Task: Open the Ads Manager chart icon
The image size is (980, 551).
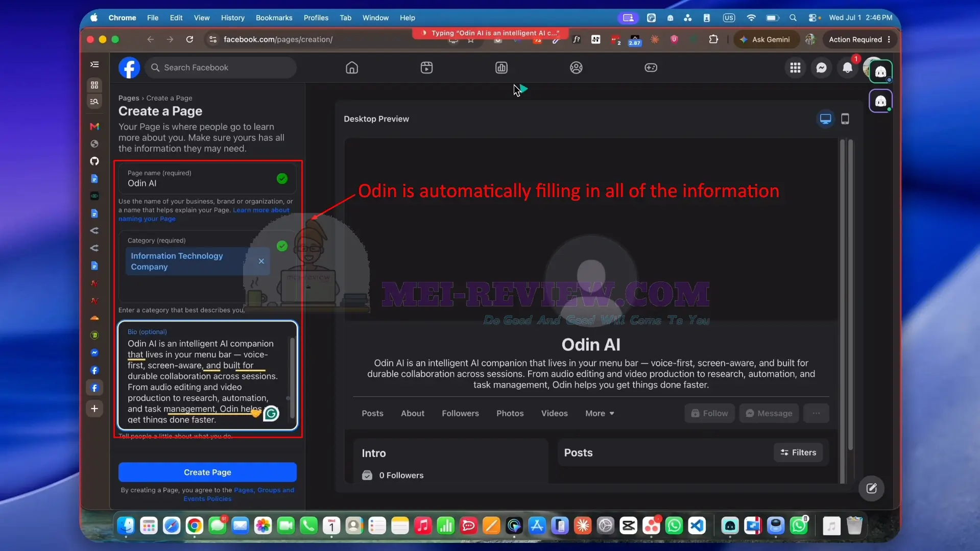Action: [501, 67]
